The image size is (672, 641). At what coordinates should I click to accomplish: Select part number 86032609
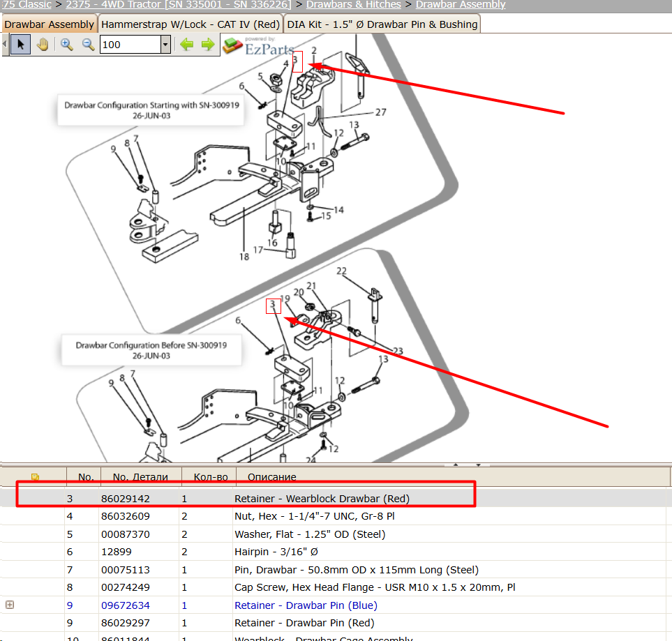click(x=126, y=516)
